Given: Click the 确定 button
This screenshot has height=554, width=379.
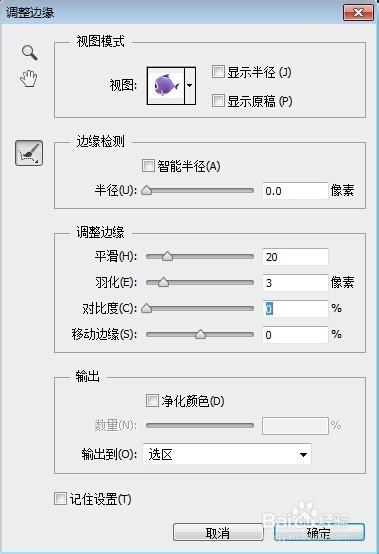Looking at the screenshot, I should pyautogui.click(x=319, y=532).
